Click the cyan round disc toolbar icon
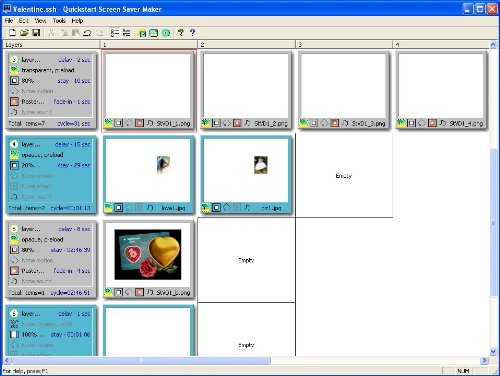The width and height of the screenshot is (500, 376). (x=166, y=33)
